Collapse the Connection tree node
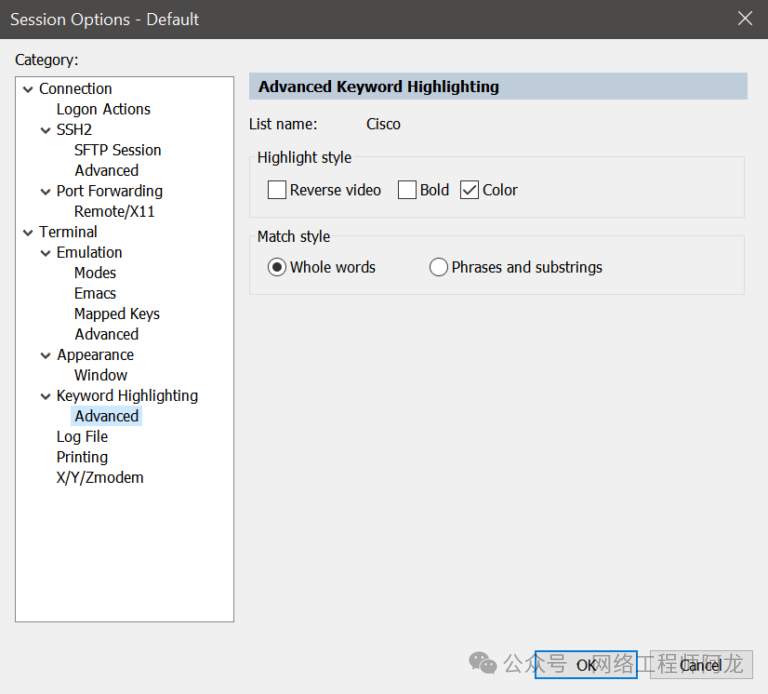The image size is (768, 694). point(28,89)
